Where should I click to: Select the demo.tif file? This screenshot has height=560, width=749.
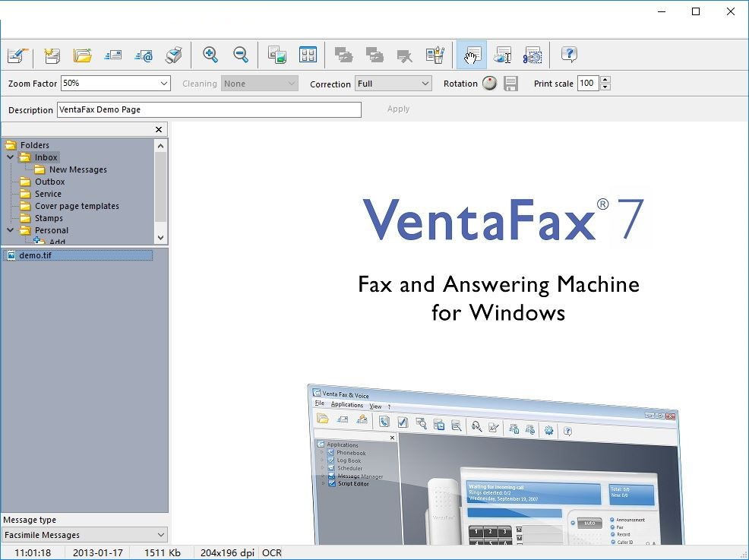click(x=35, y=255)
